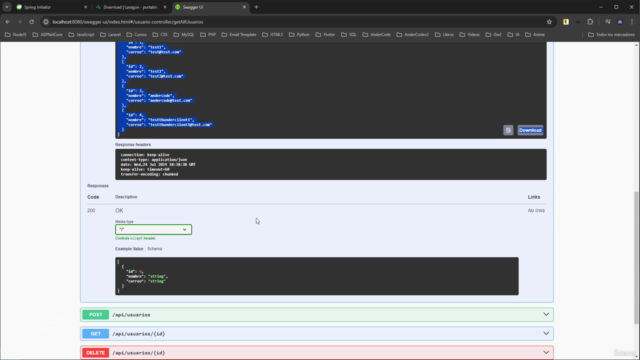
Task: Open the tab search dropdown
Action: (x=7, y=7)
